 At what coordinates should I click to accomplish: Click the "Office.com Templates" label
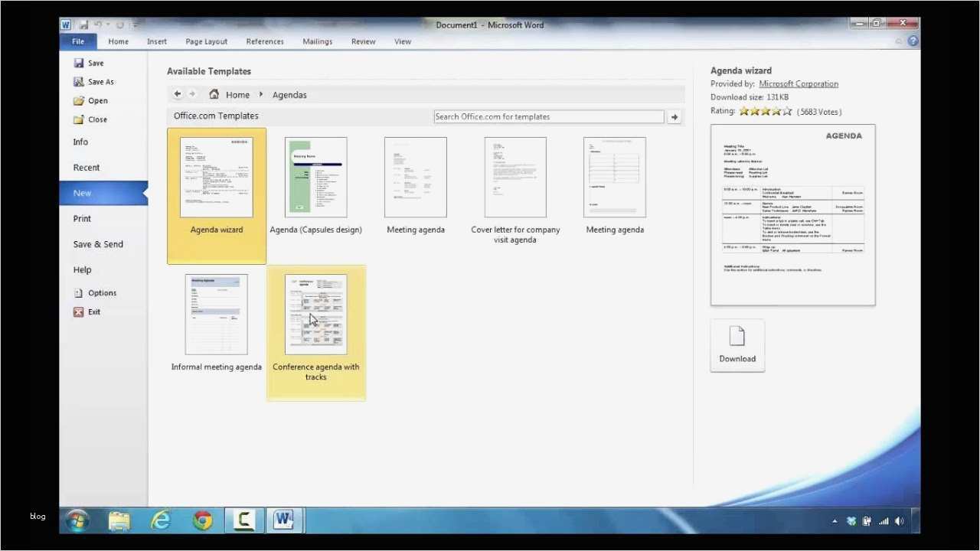216,116
